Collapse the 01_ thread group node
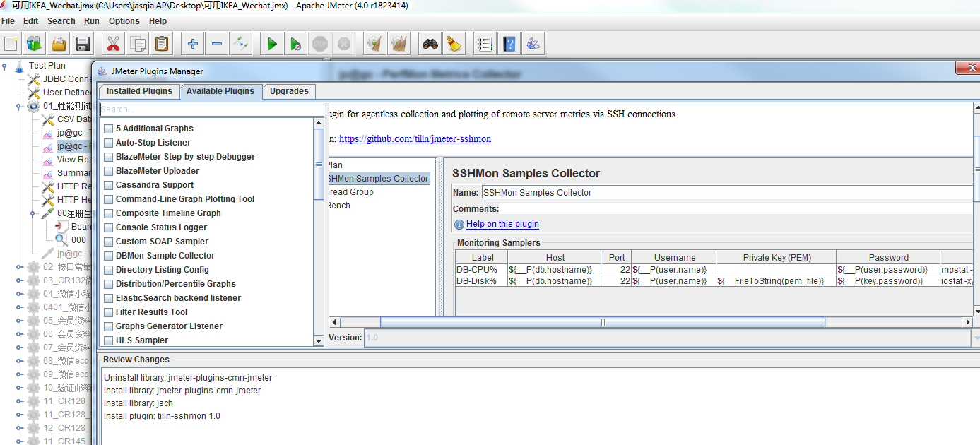Screen dimensions: 980x445 tap(19, 106)
